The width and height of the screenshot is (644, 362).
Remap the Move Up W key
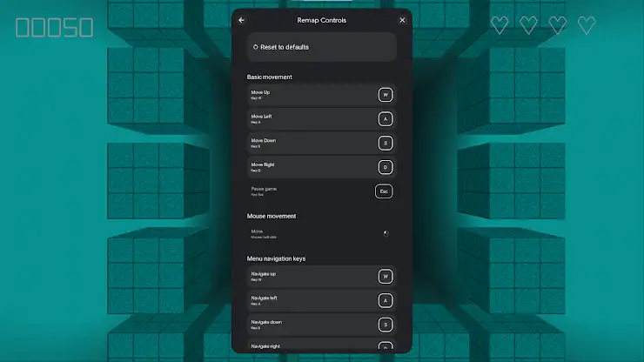click(x=386, y=95)
